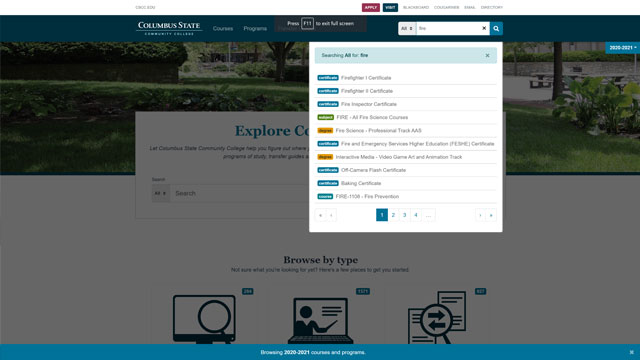Click the red APPLY button
Screen dimensions: 640x360
tap(371, 7)
